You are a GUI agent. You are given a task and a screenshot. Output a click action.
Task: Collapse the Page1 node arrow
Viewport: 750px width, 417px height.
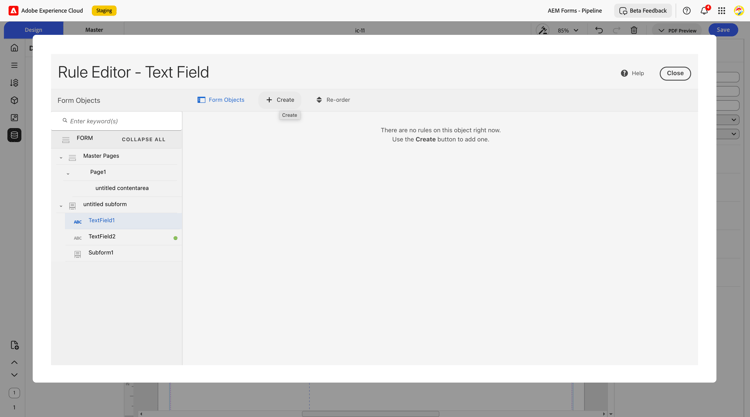[x=67, y=174]
